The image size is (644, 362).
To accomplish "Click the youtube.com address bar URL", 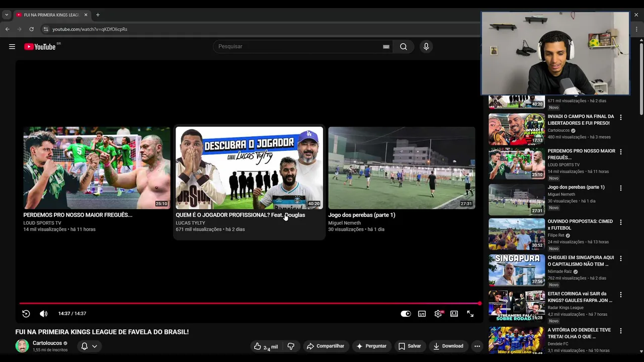I will pyautogui.click(x=90, y=29).
